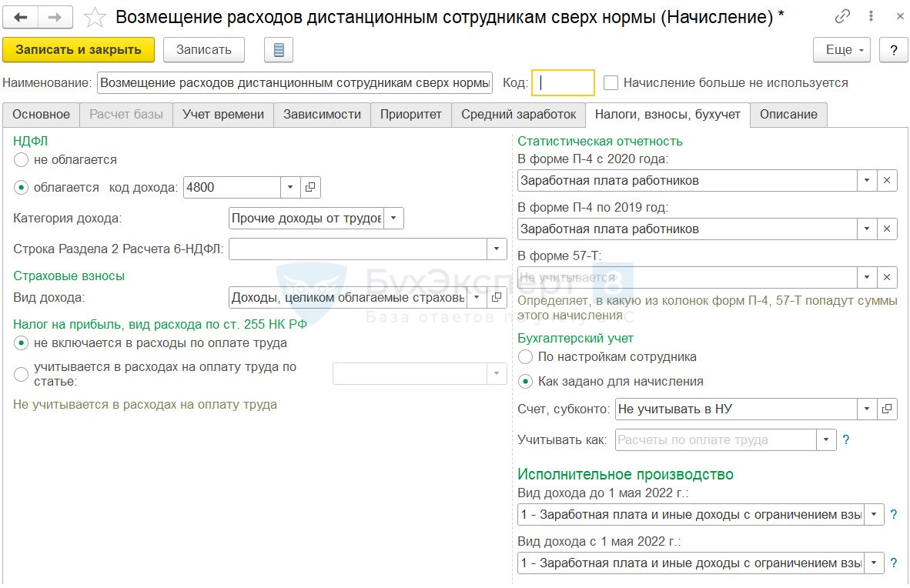The image size is (910, 588).
Task: Click into the Код input field
Action: (563, 83)
